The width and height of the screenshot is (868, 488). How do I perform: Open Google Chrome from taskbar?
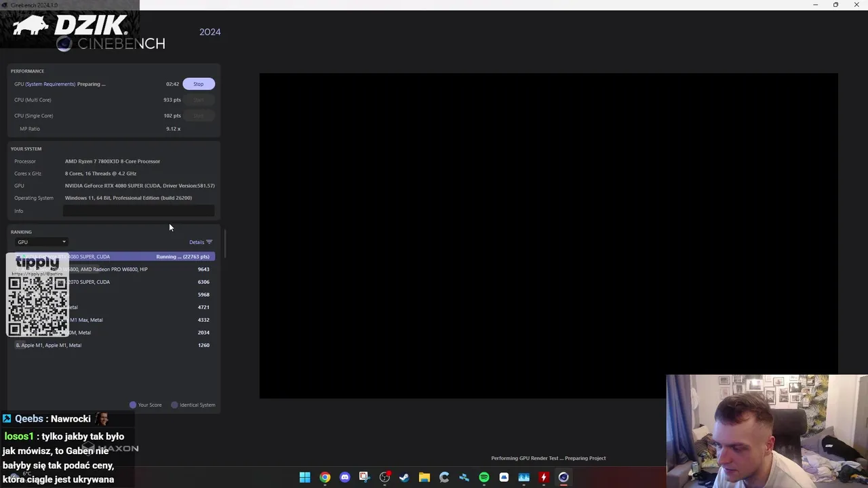coord(325,477)
